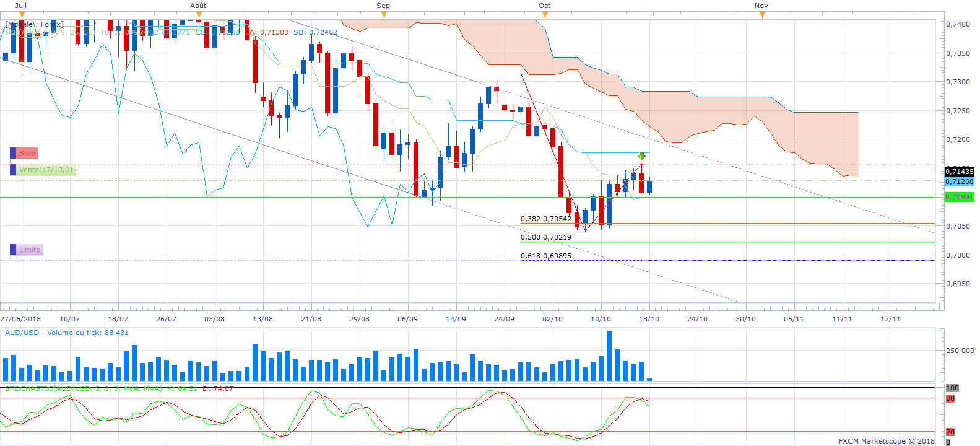Screen dimensions: 980x446
Task: Click the STOCHASTIC(AUD/USD) indicator label
Action: (84, 388)
